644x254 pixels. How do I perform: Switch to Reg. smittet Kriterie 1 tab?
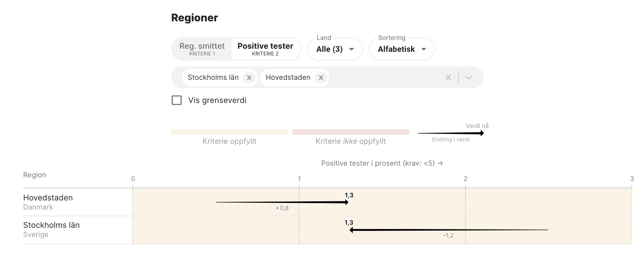[202, 49]
